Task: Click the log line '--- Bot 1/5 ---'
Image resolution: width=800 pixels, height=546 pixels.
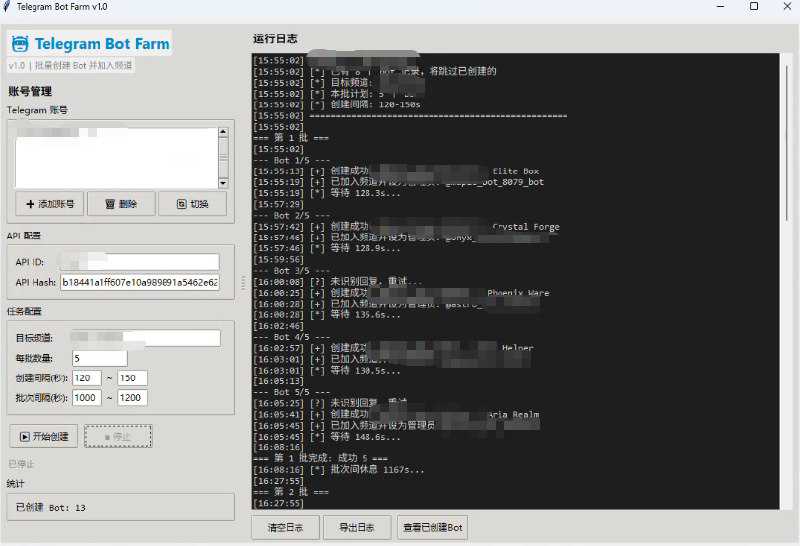Action: pos(292,160)
